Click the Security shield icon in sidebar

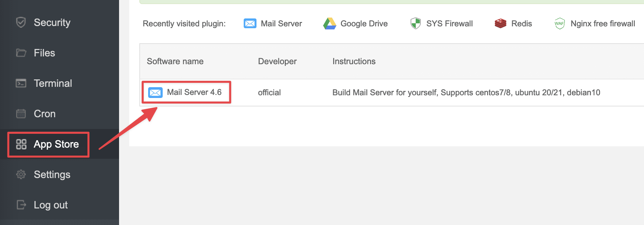[x=21, y=23]
